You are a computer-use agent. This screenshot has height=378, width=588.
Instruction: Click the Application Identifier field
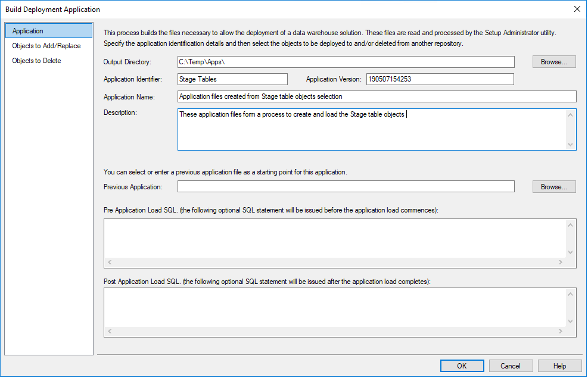(x=232, y=79)
